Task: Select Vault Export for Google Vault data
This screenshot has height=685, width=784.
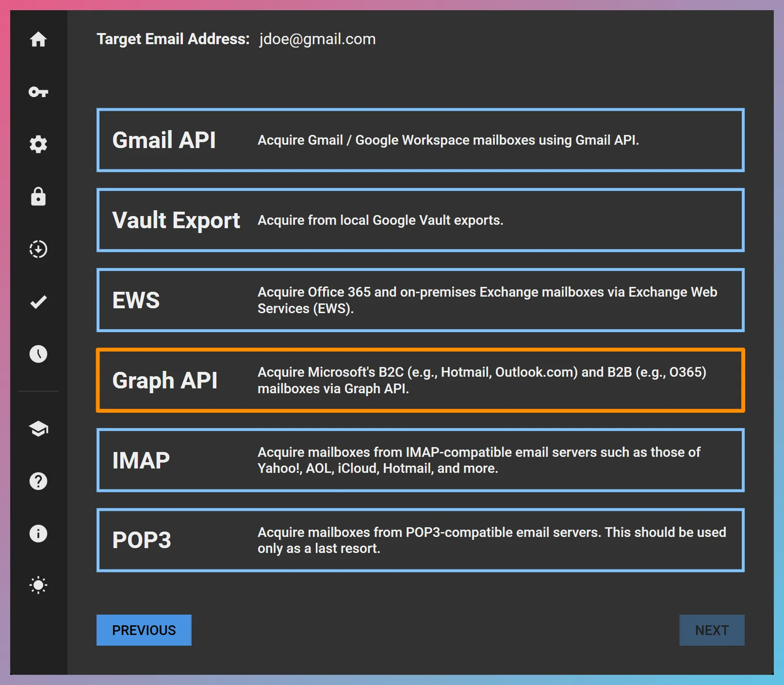Action: (x=421, y=220)
